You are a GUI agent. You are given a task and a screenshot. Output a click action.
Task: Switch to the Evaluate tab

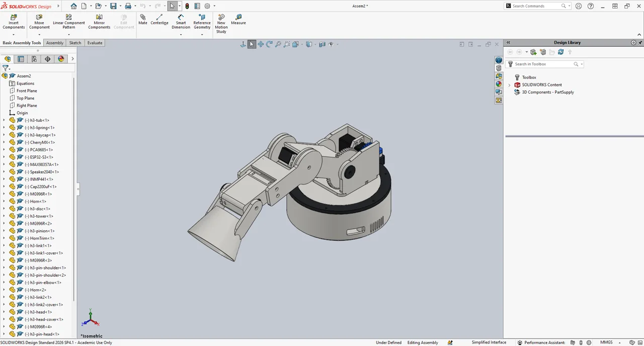95,43
